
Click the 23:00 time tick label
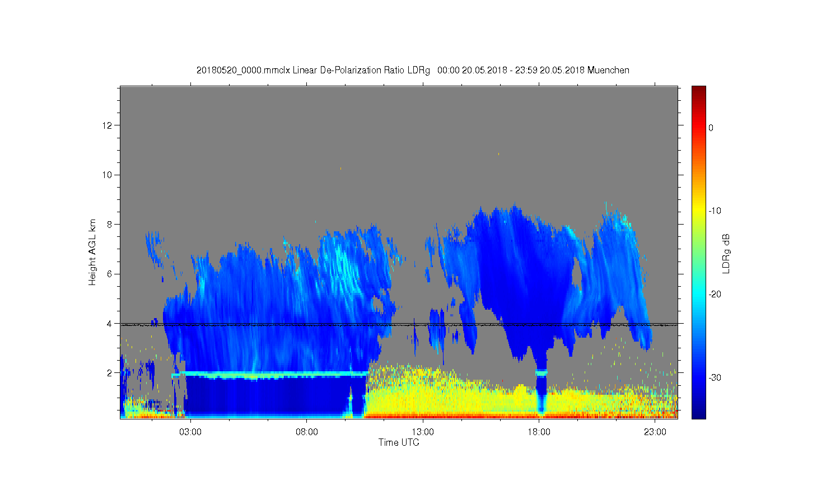(655, 432)
